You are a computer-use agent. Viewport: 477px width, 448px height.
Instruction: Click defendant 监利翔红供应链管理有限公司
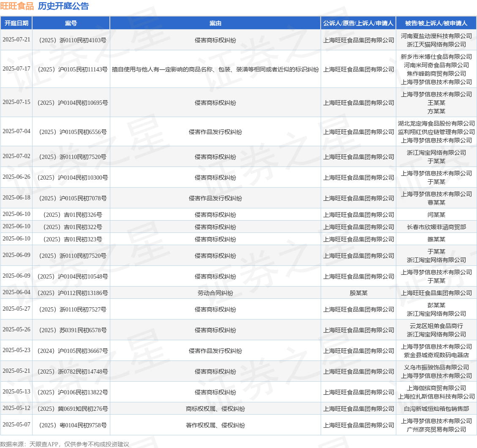pos(436,132)
